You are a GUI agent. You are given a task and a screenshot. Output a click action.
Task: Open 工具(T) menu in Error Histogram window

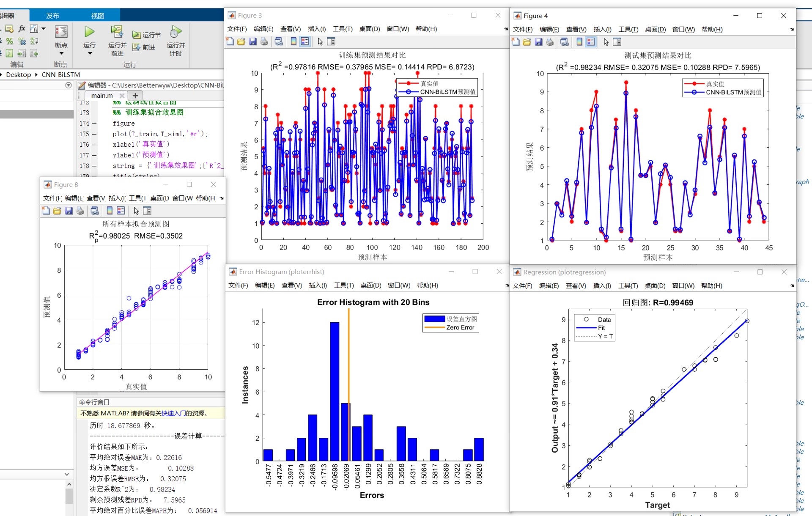(x=344, y=285)
